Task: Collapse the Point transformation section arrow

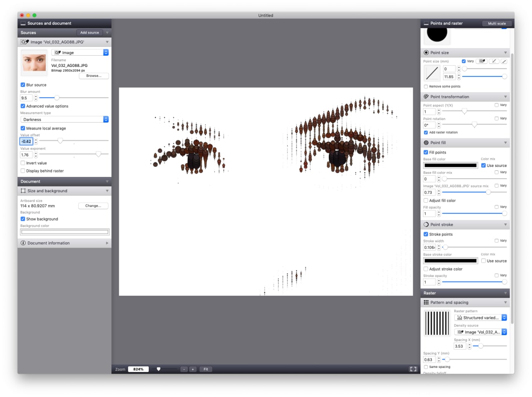Action: (505, 97)
